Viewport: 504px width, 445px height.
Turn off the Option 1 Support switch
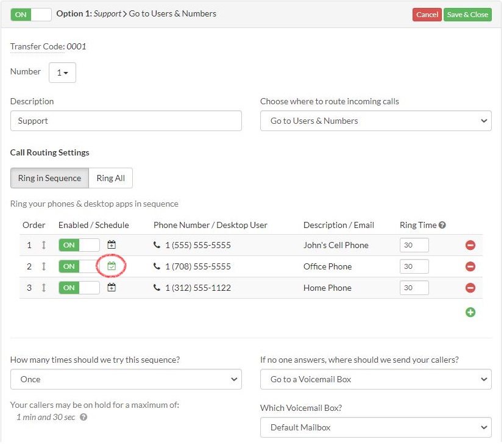30,13
